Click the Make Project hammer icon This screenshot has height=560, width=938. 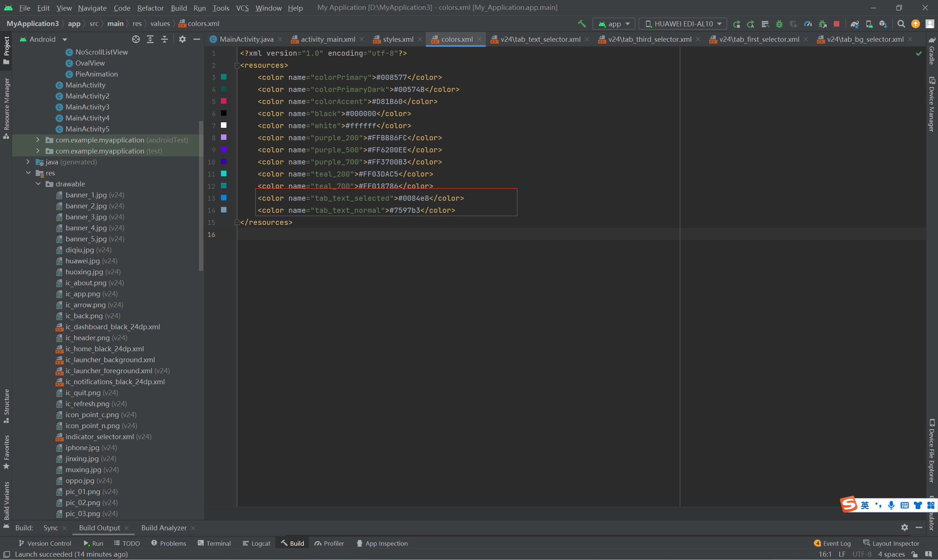[x=582, y=24]
